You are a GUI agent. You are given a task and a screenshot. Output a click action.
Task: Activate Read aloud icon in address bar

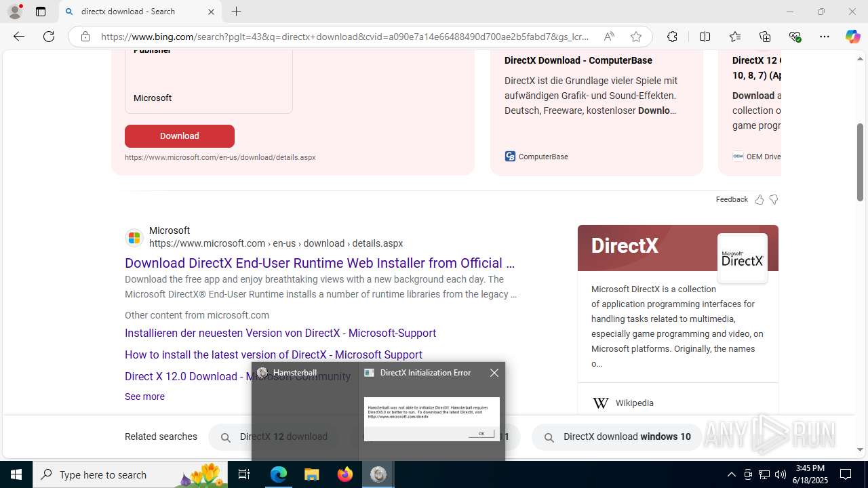point(609,37)
